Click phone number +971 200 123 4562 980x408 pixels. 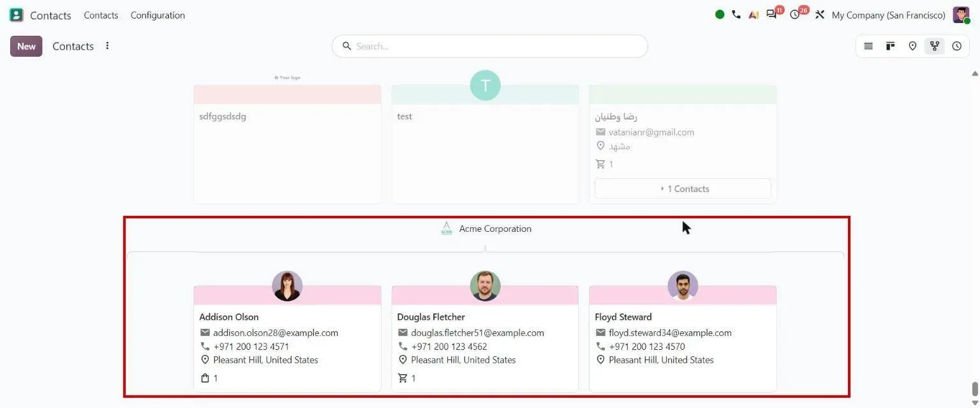[x=449, y=347]
